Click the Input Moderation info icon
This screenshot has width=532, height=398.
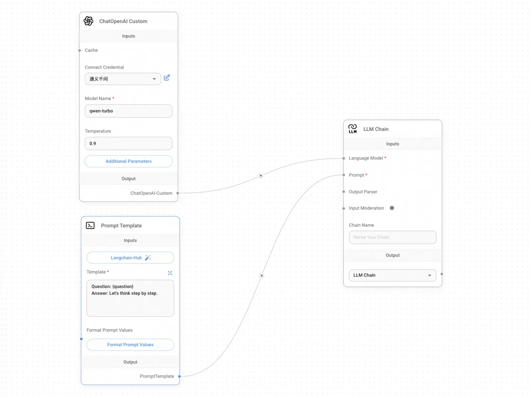[x=392, y=208]
